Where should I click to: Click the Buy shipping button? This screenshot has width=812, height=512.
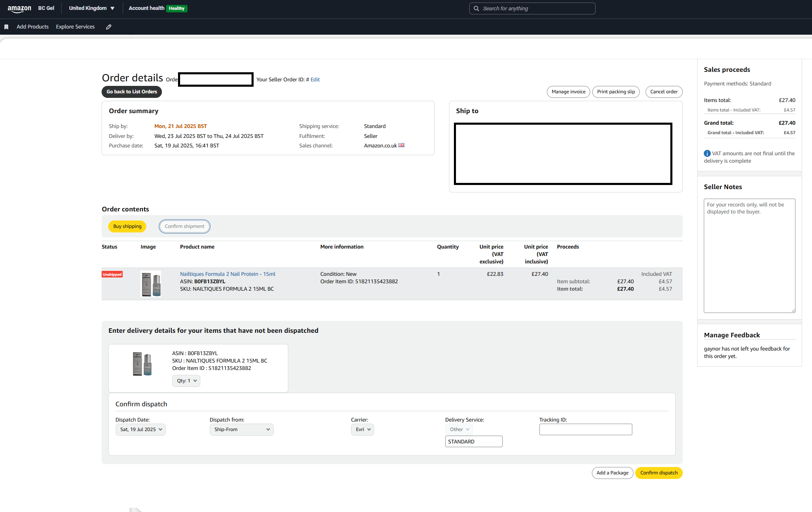click(x=127, y=226)
